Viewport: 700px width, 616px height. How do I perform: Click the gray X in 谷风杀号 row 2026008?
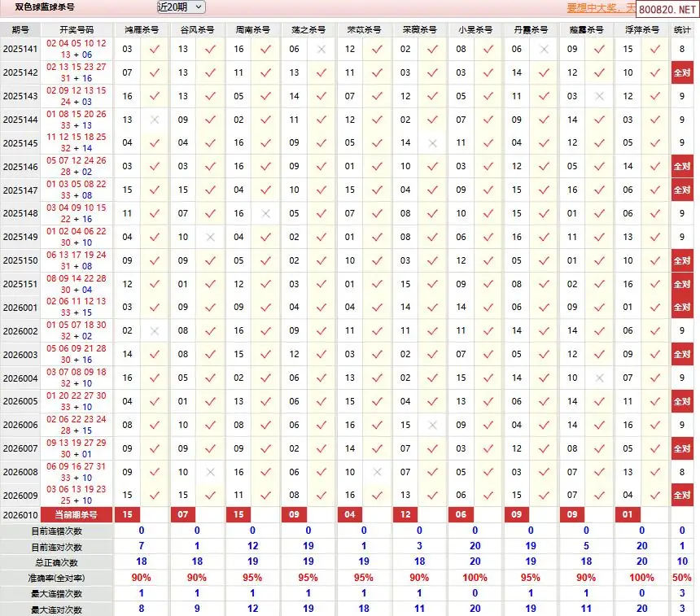[x=210, y=472]
